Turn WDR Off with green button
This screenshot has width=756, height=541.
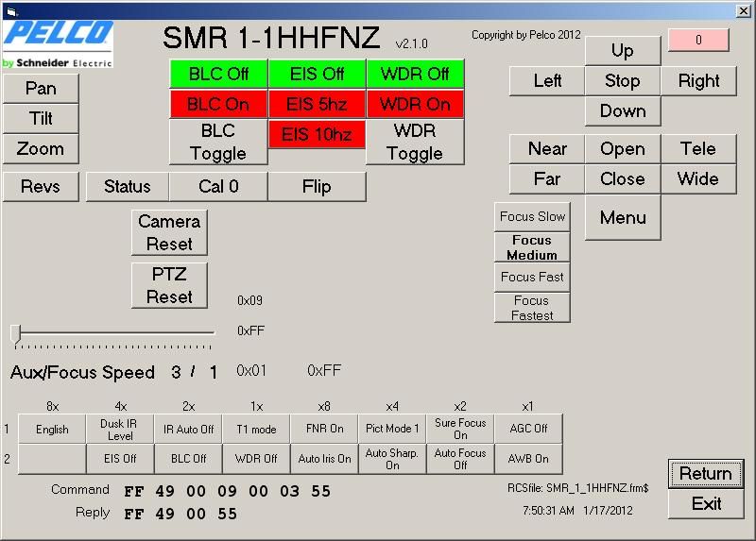(415, 74)
